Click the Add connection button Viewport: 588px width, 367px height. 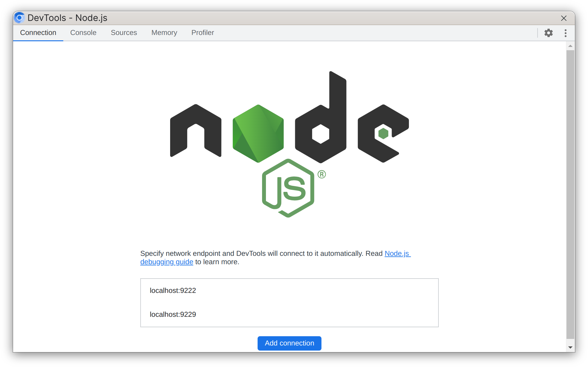[x=289, y=343]
